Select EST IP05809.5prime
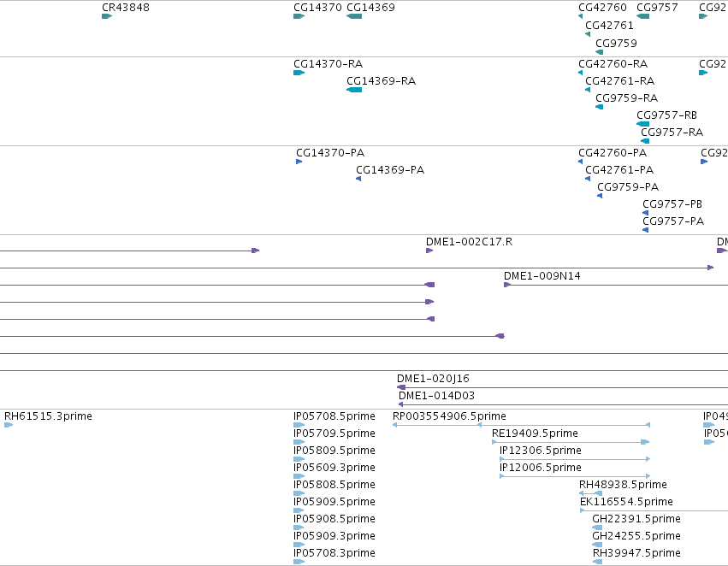Screen dimensions: 728x566 point(334,451)
